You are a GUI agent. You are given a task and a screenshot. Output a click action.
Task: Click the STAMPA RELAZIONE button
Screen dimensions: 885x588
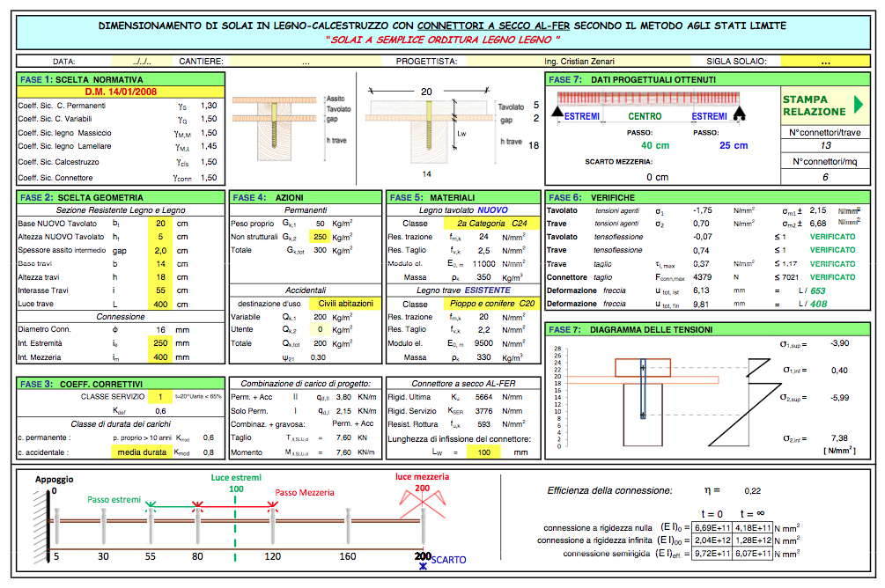point(824,106)
